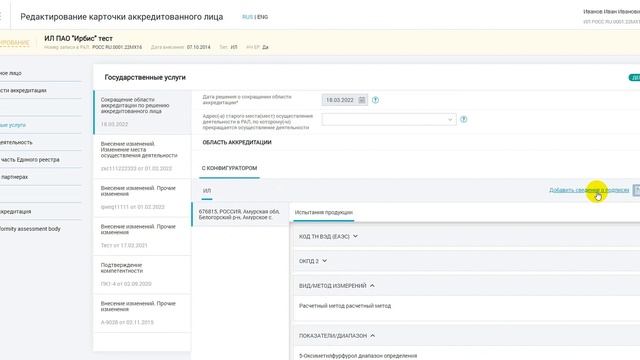Open the деятельность sidebar item
The height and width of the screenshot is (360, 640).
tap(16, 142)
